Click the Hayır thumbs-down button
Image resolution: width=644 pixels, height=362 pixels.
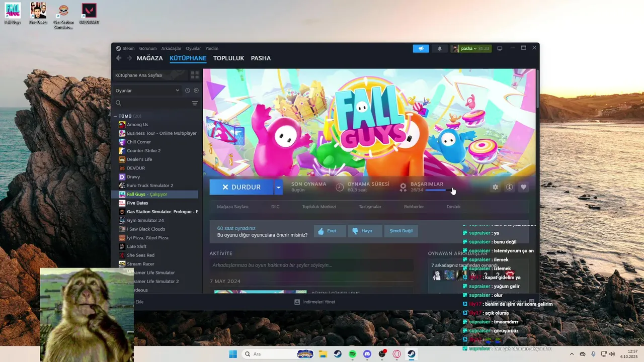coord(365,231)
